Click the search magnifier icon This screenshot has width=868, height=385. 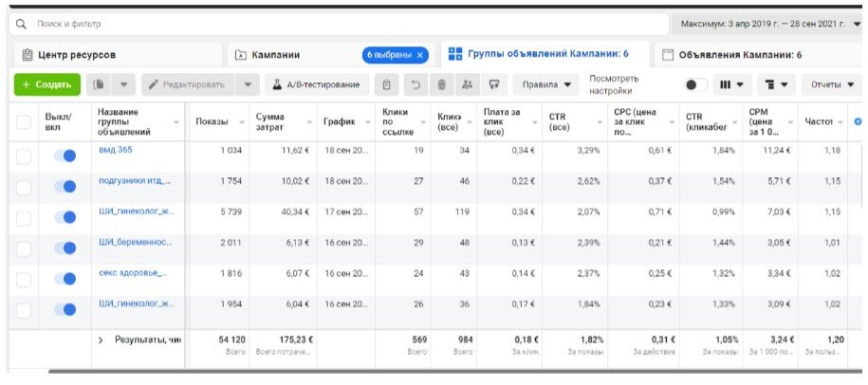[x=21, y=25]
